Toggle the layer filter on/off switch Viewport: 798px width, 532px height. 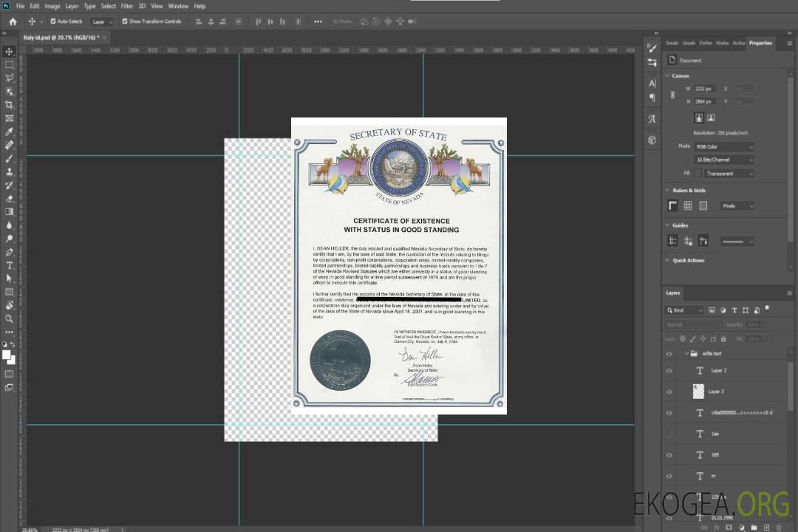pyautogui.click(x=767, y=309)
